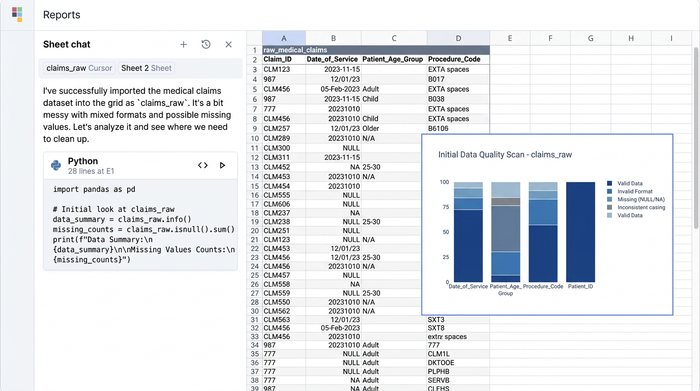The height and width of the screenshot is (391, 700).
Task: Close the Sheet chat panel
Action: (229, 45)
